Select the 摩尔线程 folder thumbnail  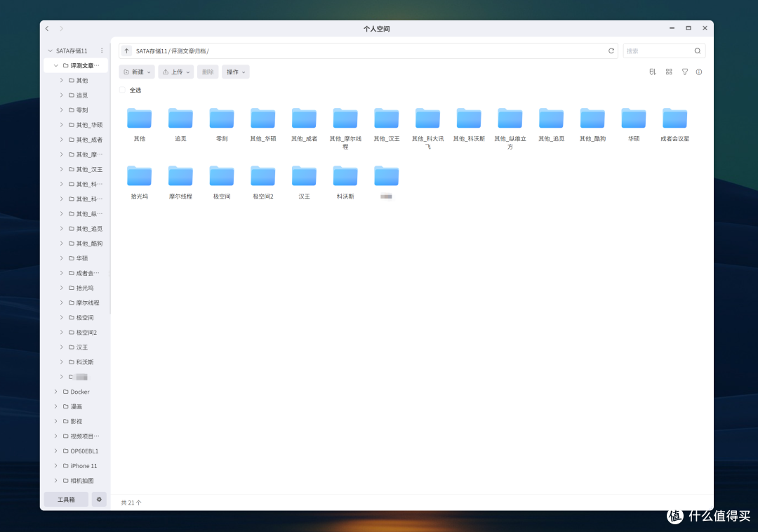coord(181,182)
